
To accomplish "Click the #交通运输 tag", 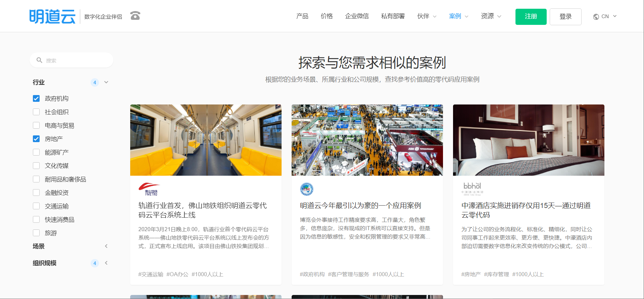I will (151, 274).
